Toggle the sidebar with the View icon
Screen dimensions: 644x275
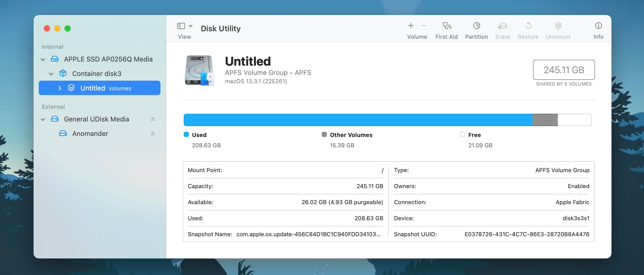[x=181, y=26]
